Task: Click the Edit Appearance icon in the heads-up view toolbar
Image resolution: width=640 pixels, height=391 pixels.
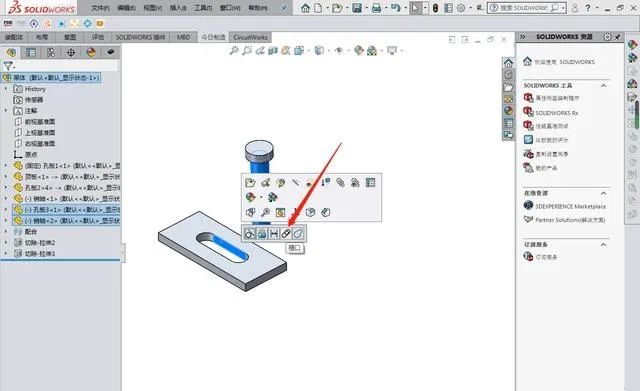Action: 359,51
